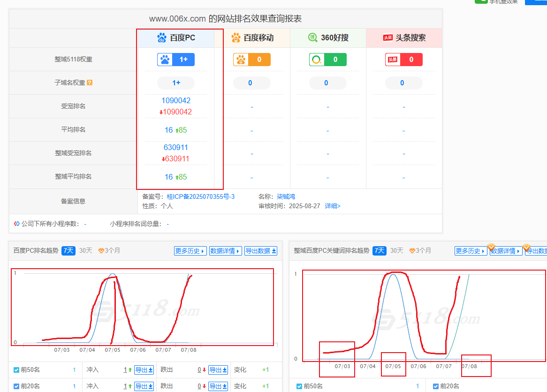Click 整域受宠排名 value 630911 for 百度PC
This screenshot has width=547, height=392.
[x=176, y=148]
